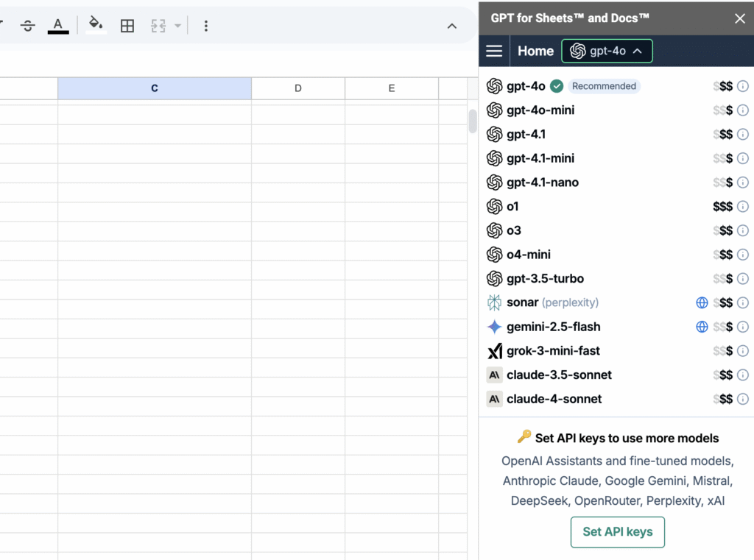Choose the gpt-4o-mini model
The image size is (754, 560).
pos(617,110)
